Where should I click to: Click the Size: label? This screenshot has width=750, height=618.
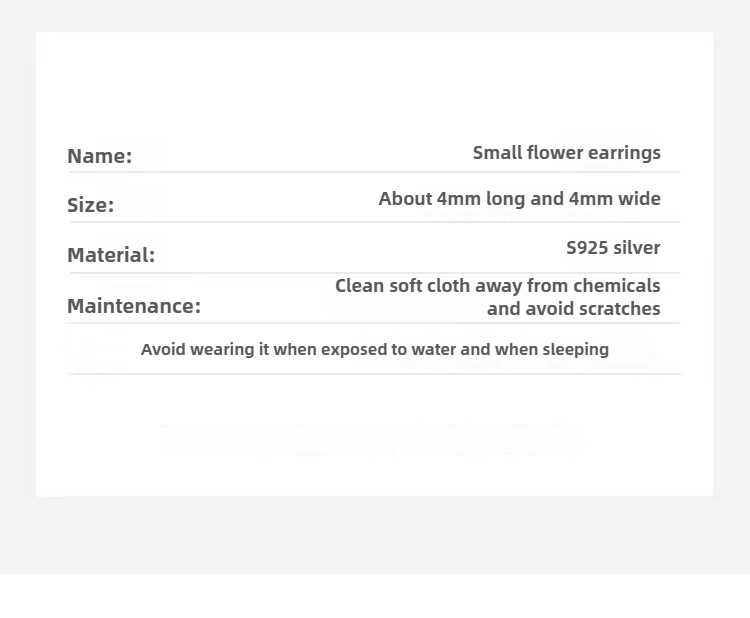pyautogui.click(x=91, y=205)
